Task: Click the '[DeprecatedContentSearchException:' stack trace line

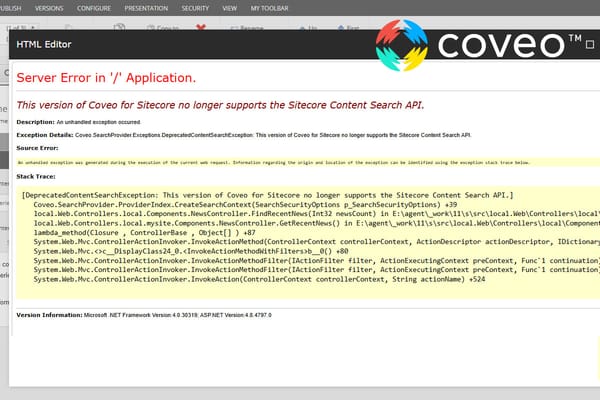Action: (x=267, y=195)
